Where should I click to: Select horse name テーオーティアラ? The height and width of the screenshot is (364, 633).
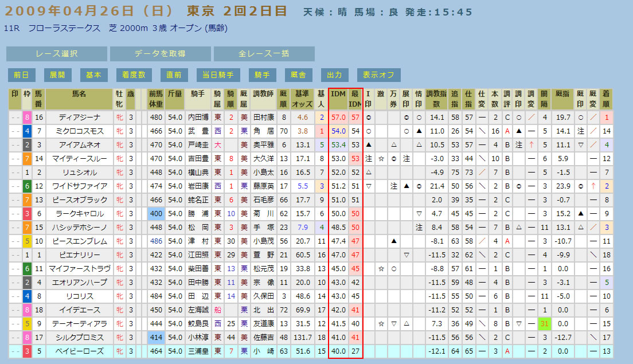tap(80, 324)
